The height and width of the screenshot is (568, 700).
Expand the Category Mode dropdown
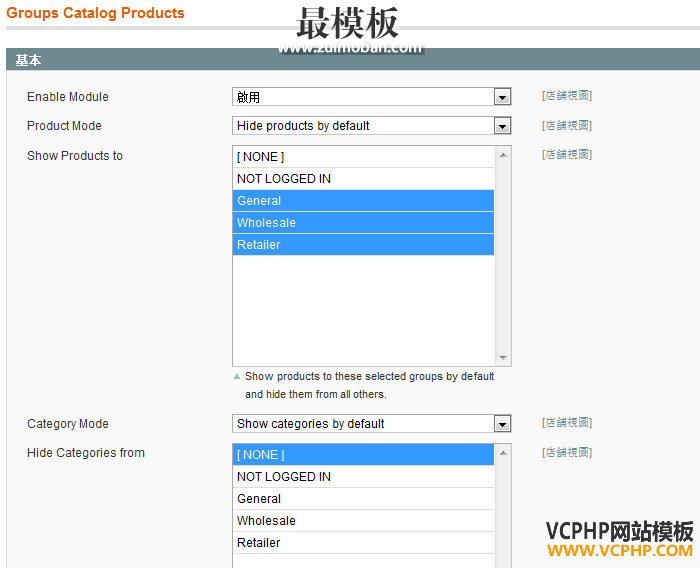(371, 424)
